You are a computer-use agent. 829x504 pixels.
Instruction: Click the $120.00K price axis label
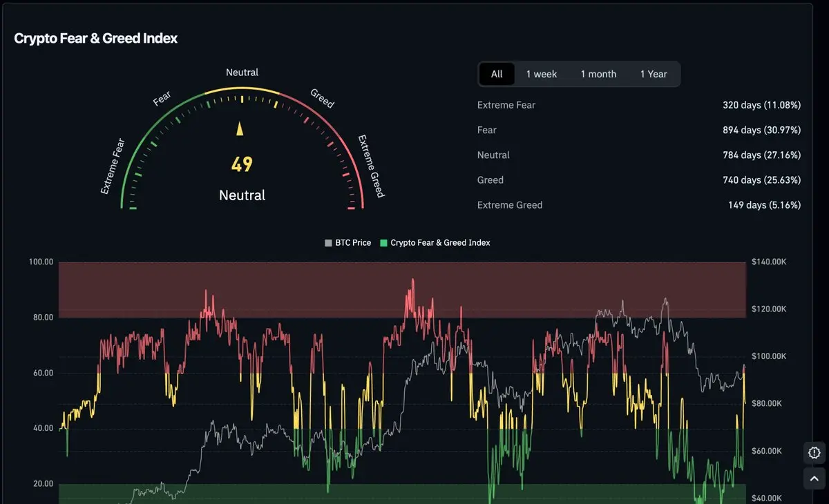[769, 309]
